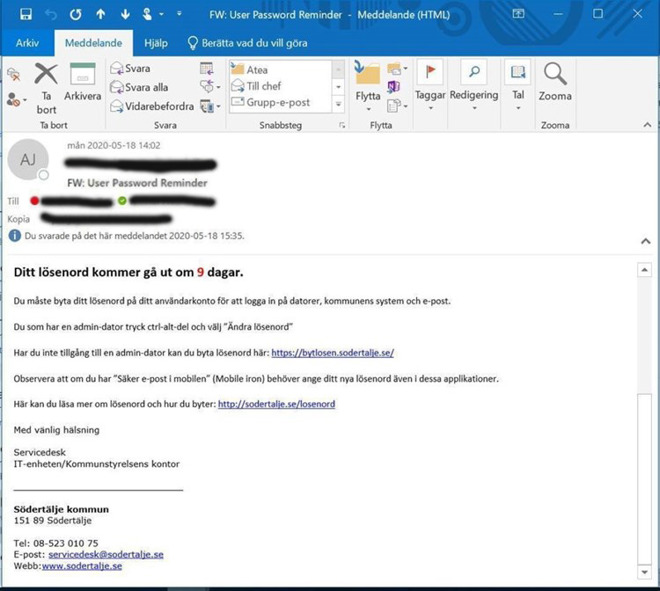This screenshot has width=660, height=591.
Task: Go to previous item with up arrow
Action: 100,14
